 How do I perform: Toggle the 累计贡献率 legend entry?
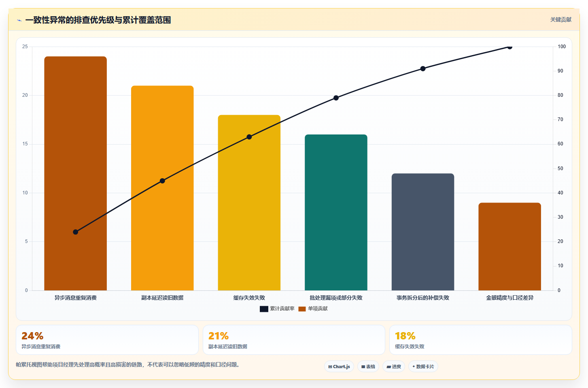(x=277, y=309)
